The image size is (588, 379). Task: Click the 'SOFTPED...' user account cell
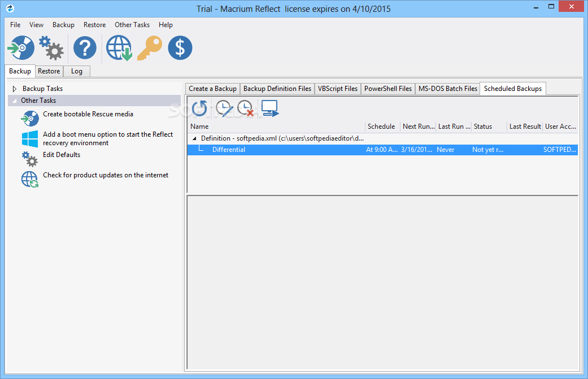point(560,150)
